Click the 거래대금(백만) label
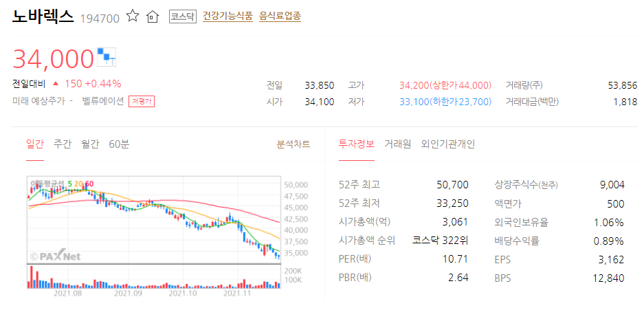Screen dimensions: 644x310 (532, 102)
